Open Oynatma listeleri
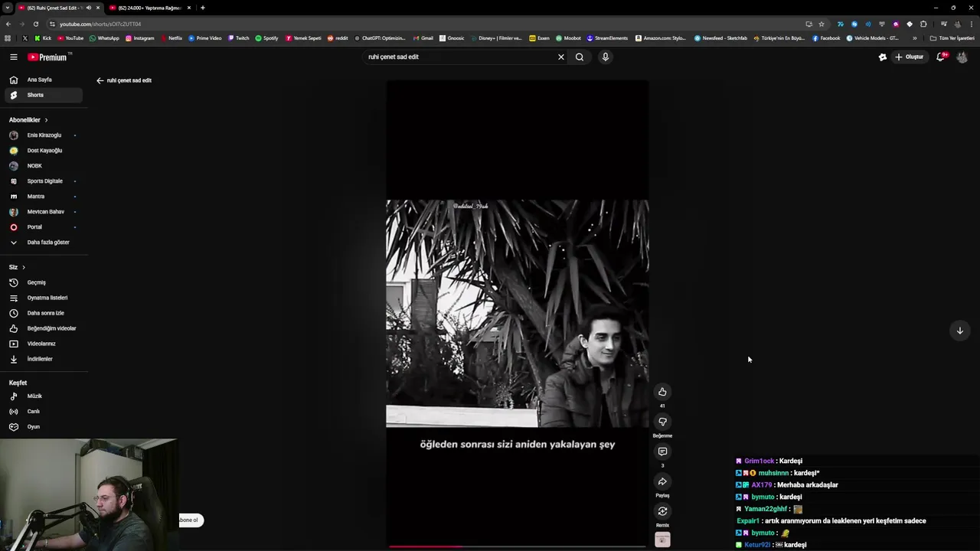The height and width of the screenshot is (551, 980). [43, 298]
